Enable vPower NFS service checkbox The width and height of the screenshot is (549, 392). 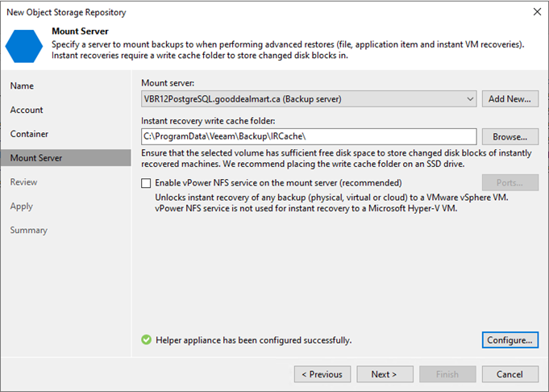[x=146, y=183]
